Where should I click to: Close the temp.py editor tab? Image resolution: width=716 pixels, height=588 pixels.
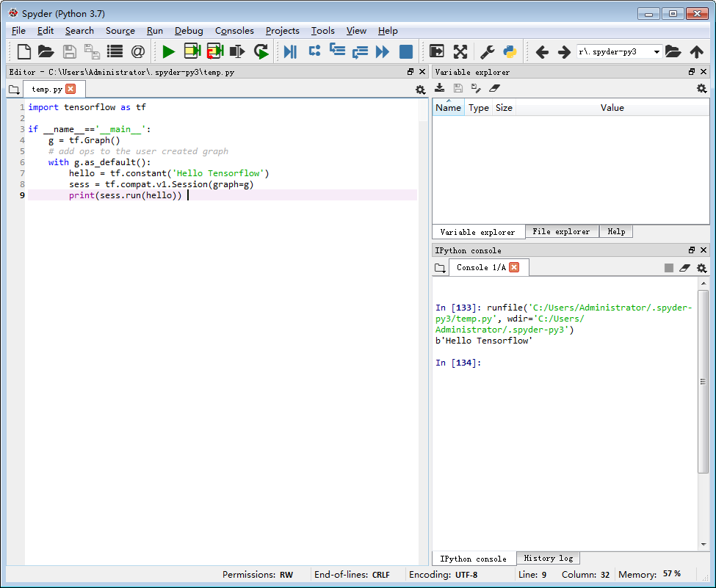tap(70, 89)
